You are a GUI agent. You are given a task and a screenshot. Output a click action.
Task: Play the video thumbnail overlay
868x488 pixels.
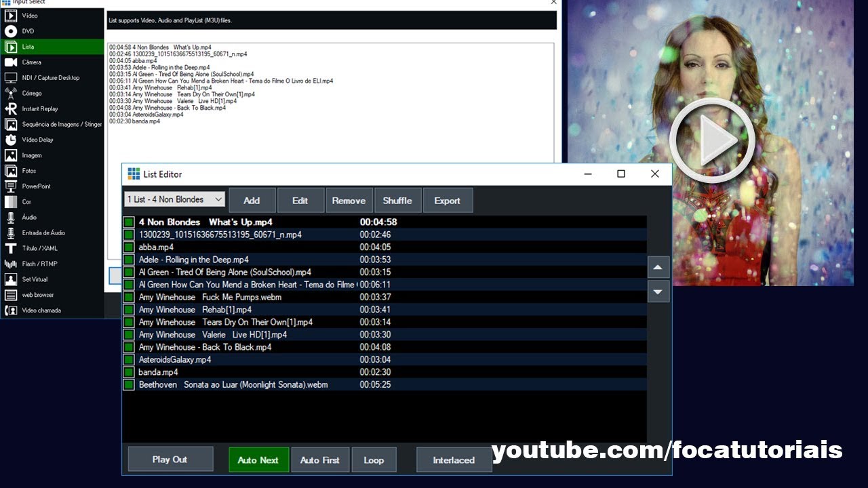[712, 141]
